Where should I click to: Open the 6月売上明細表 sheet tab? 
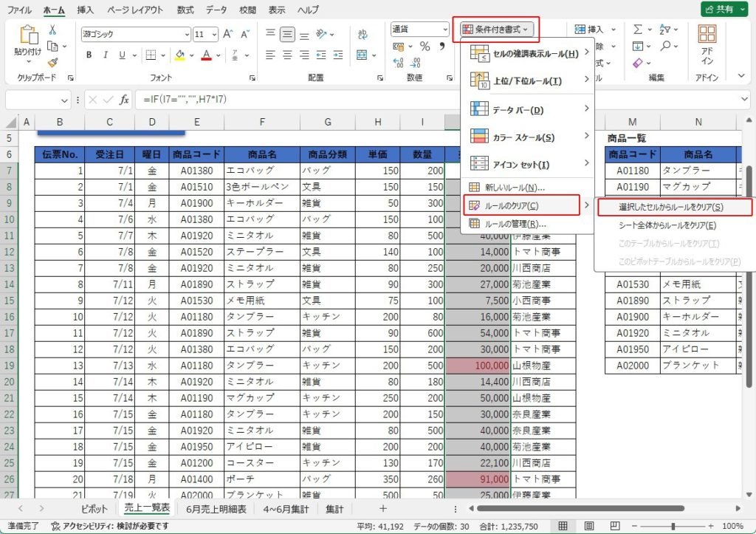click(x=215, y=508)
